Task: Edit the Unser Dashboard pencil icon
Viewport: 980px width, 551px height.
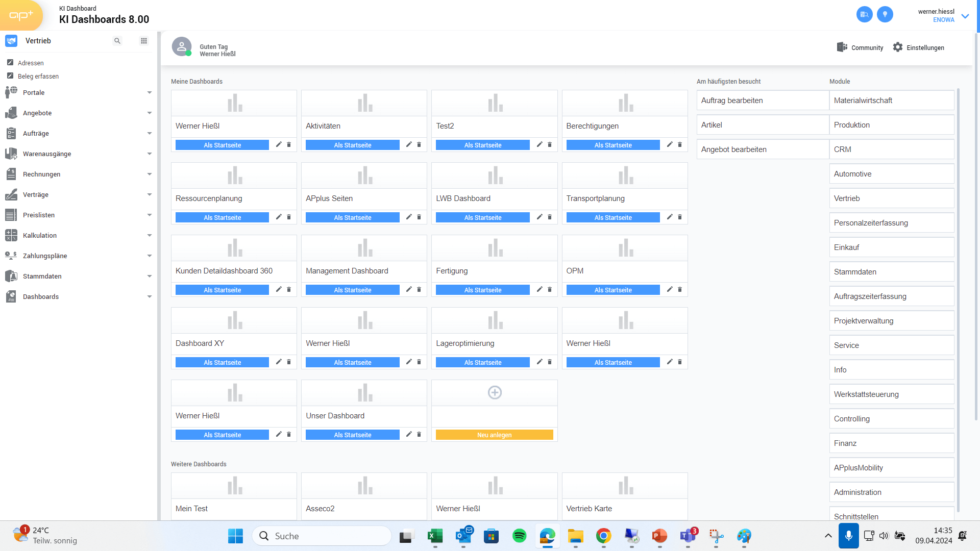Action: coord(409,434)
